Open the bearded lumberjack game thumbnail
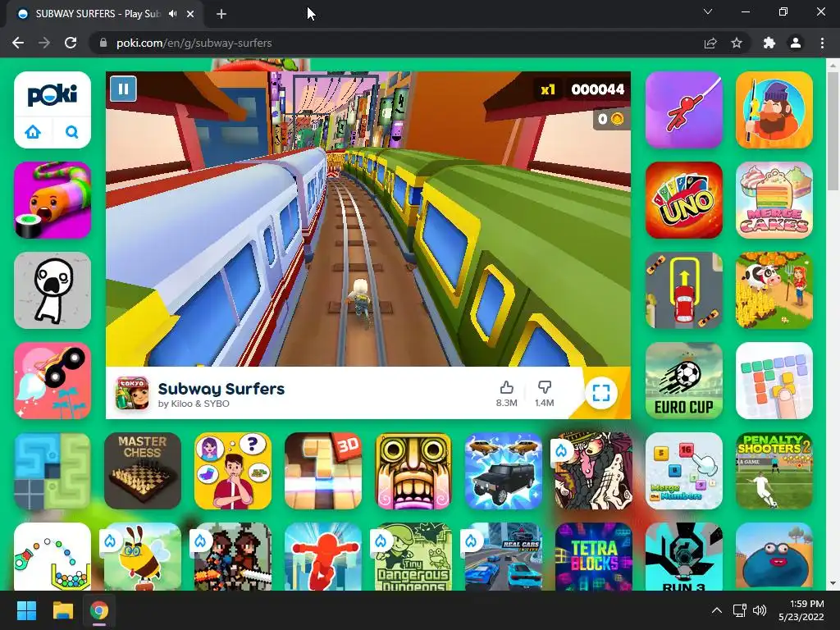 click(x=774, y=110)
